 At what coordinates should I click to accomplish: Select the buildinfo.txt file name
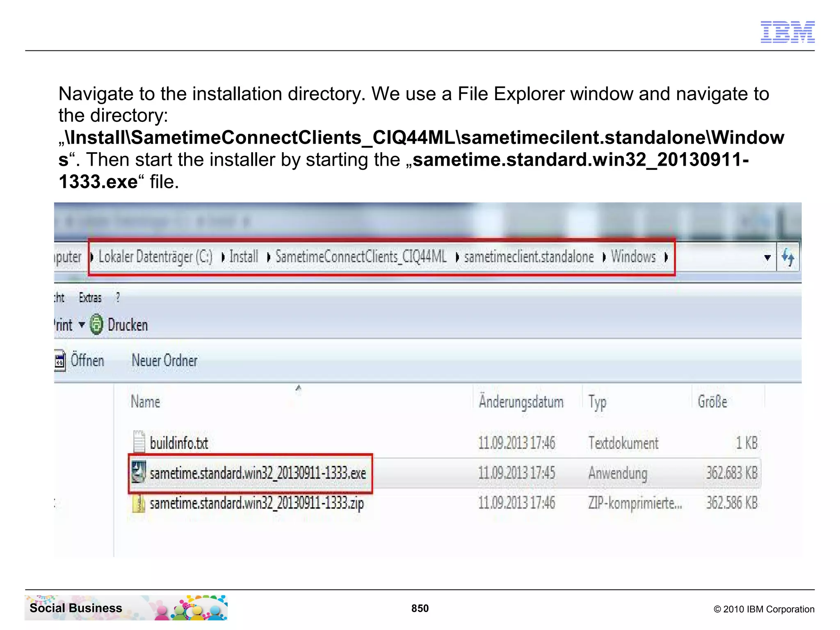point(179,443)
